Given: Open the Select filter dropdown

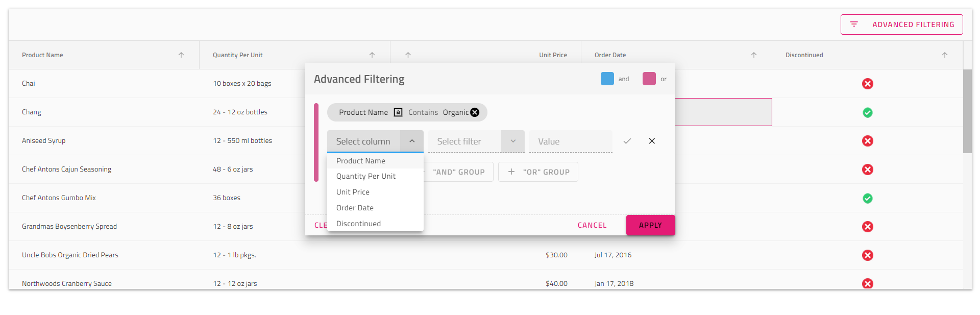Looking at the screenshot, I should (x=513, y=141).
